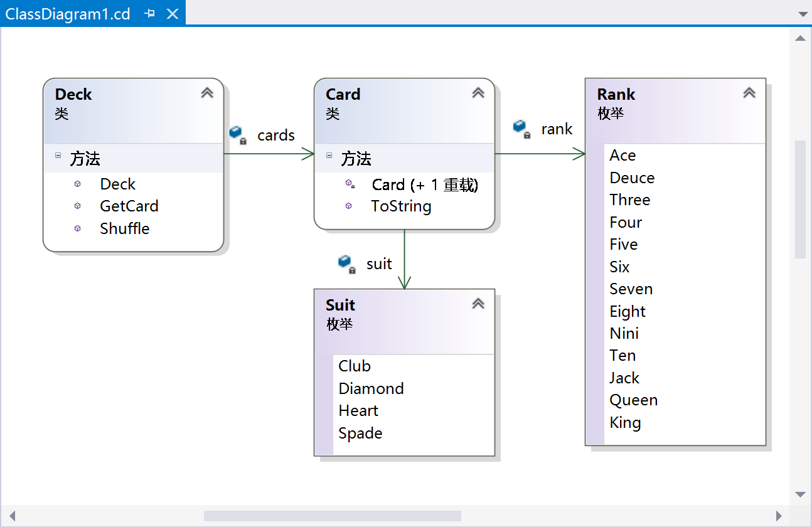Pin the ClassDiagram1.cd tab
This screenshot has height=527, width=812.
click(x=149, y=13)
